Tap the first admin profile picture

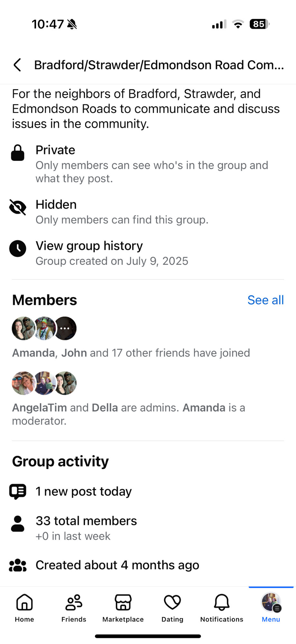pos(23,383)
